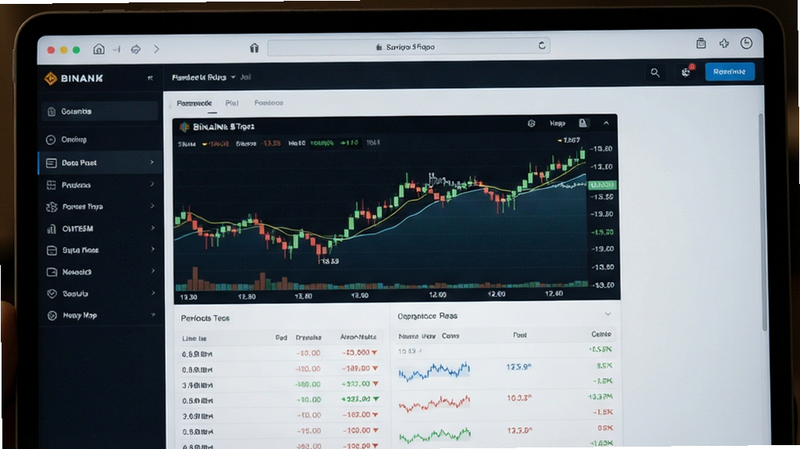
Task: Open the browser history clock icon
Action: click(x=746, y=43)
